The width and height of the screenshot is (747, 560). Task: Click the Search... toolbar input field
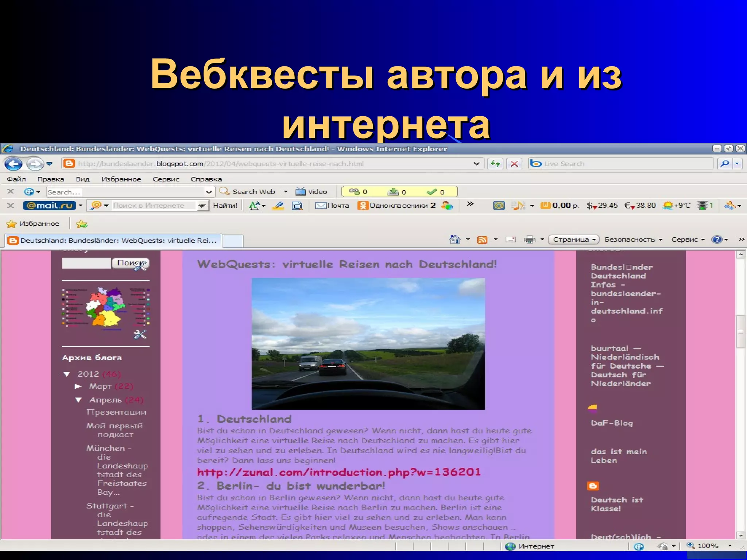(125, 192)
